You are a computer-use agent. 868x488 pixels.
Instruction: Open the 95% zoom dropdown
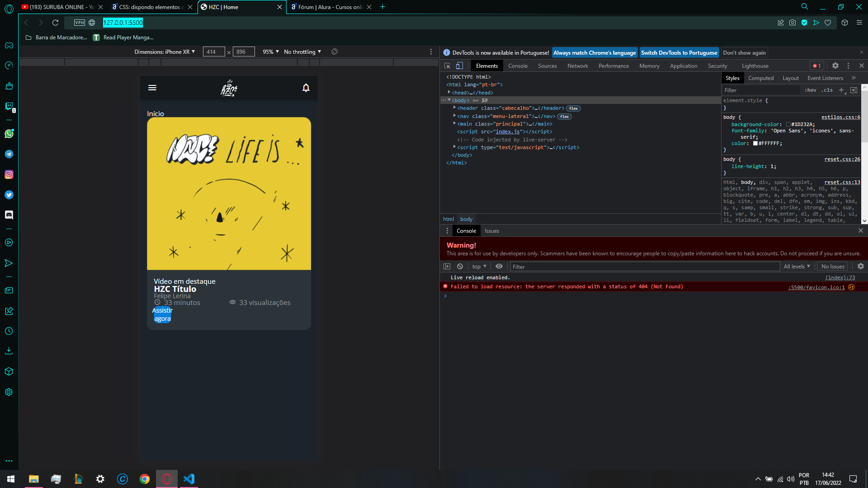(271, 52)
